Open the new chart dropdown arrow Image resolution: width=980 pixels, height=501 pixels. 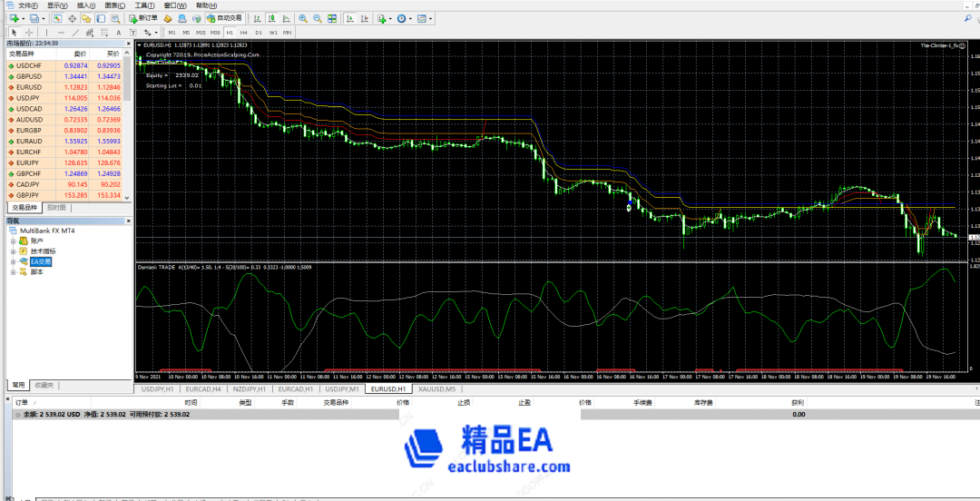[x=23, y=19]
